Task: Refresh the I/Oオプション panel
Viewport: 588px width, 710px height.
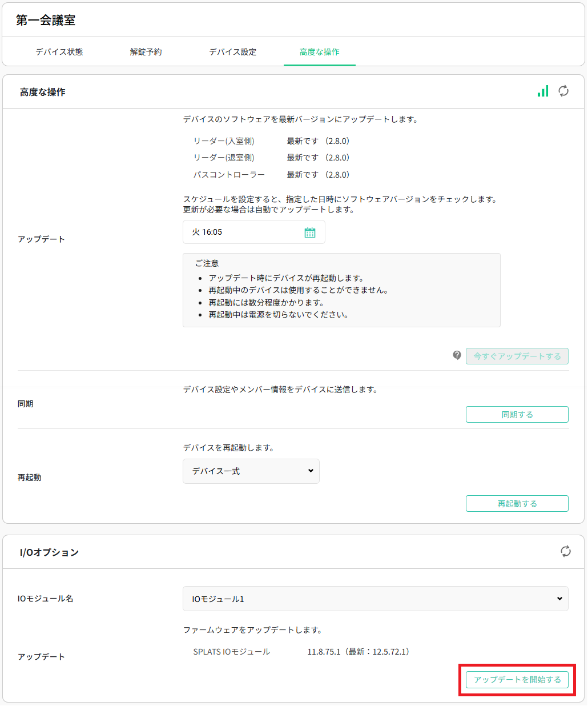Action: [x=566, y=552]
